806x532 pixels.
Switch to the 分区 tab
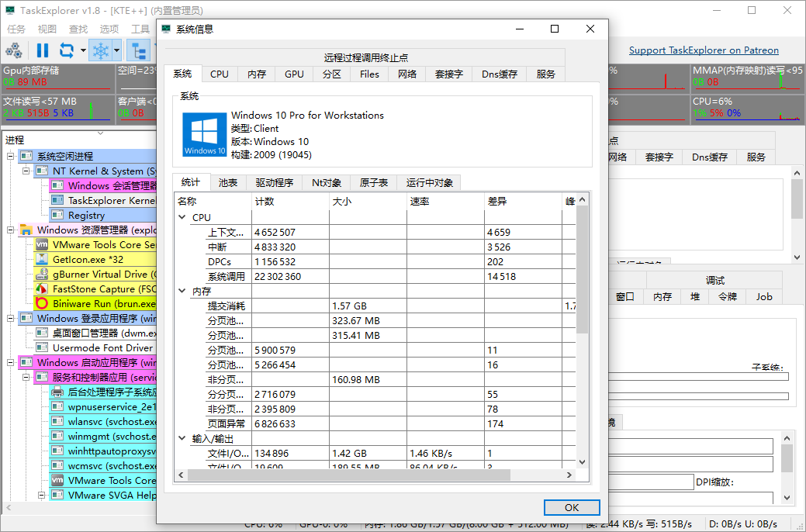[x=331, y=74]
